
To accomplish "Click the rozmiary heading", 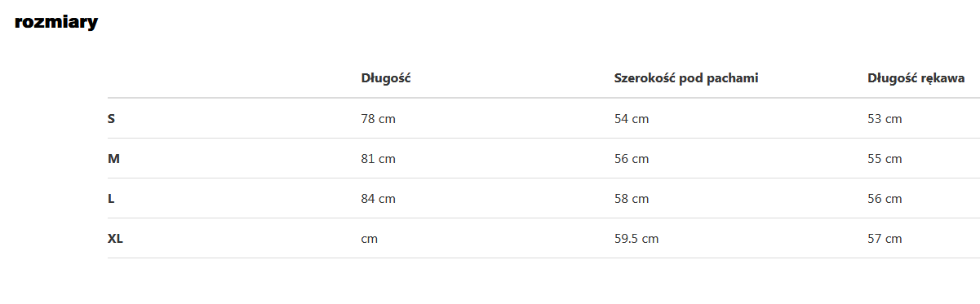I will coord(56,22).
